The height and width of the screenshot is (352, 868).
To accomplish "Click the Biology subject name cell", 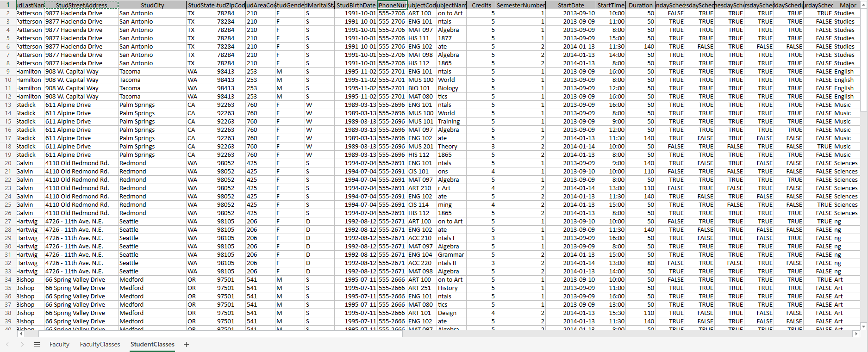I will (452, 88).
